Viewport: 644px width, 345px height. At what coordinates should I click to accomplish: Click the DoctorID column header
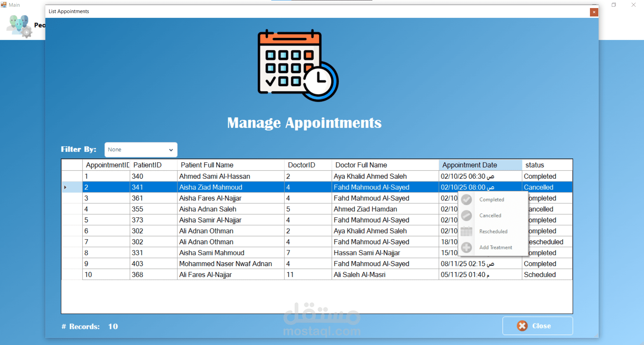308,165
